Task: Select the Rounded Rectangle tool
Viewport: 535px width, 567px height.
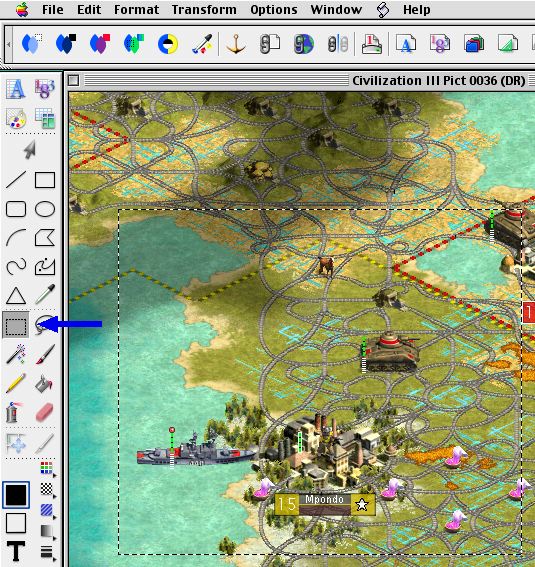Action: click(16, 209)
